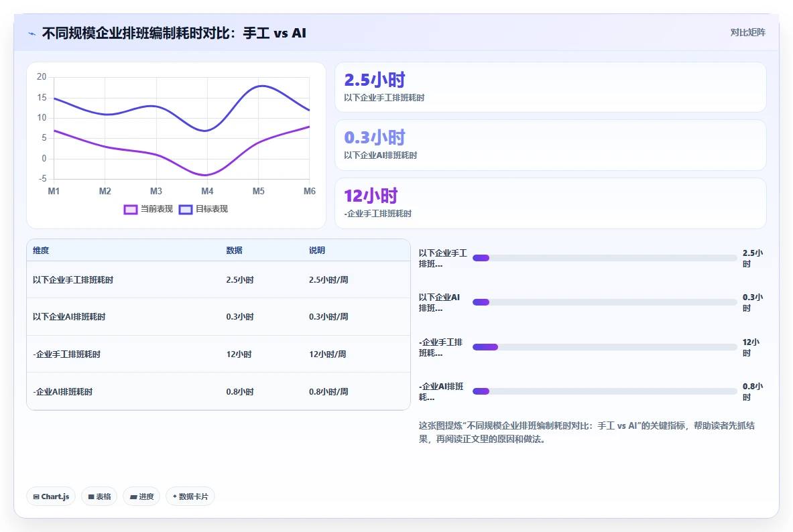Click table row 以下企业手工排班耗时
Screen dimensions: 793x532
pyautogui.click(x=219, y=279)
